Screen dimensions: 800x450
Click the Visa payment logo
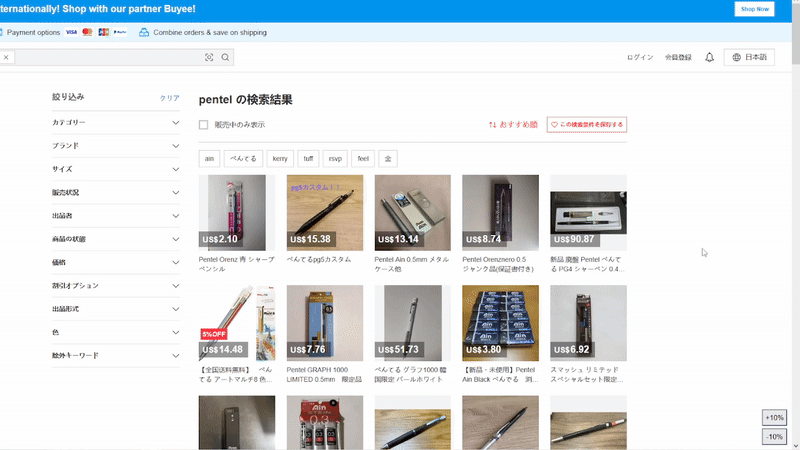point(71,32)
